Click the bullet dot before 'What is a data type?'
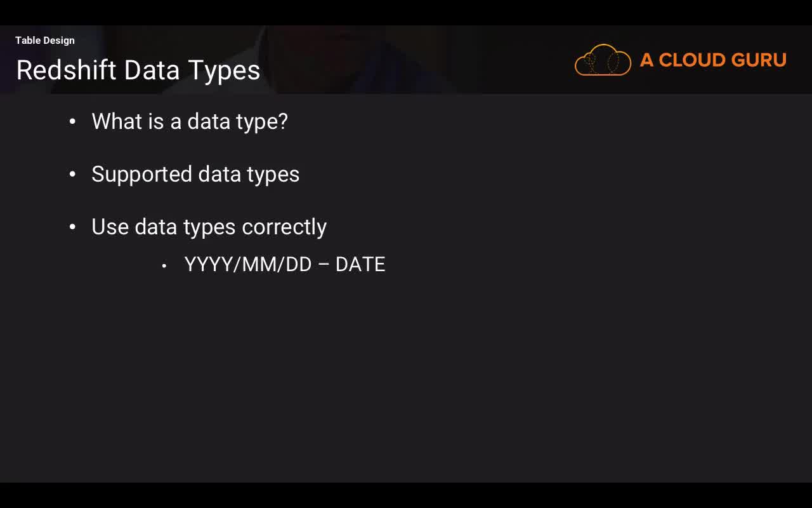Image resolution: width=812 pixels, height=508 pixels. coord(72,121)
